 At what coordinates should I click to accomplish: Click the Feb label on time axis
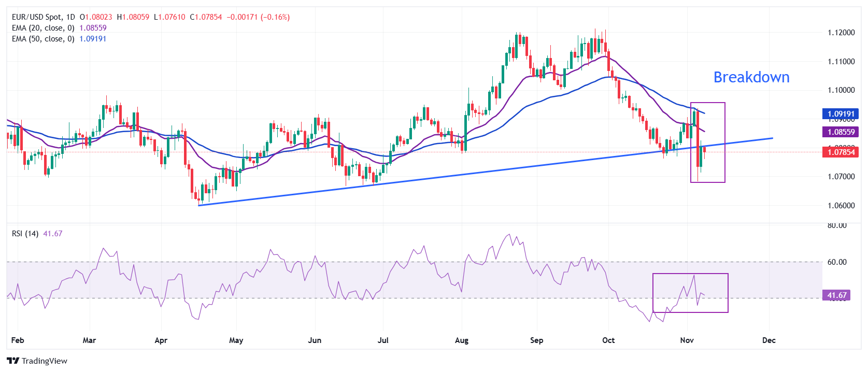18,340
